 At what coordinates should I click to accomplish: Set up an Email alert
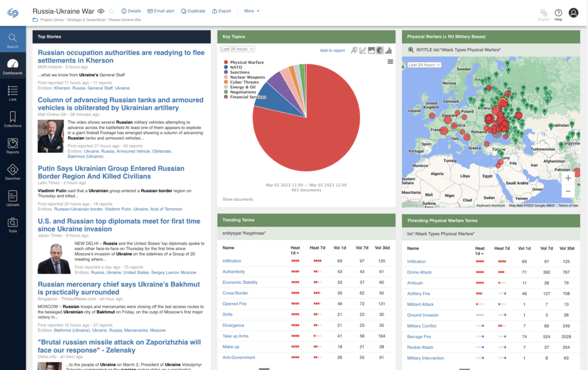(x=161, y=11)
